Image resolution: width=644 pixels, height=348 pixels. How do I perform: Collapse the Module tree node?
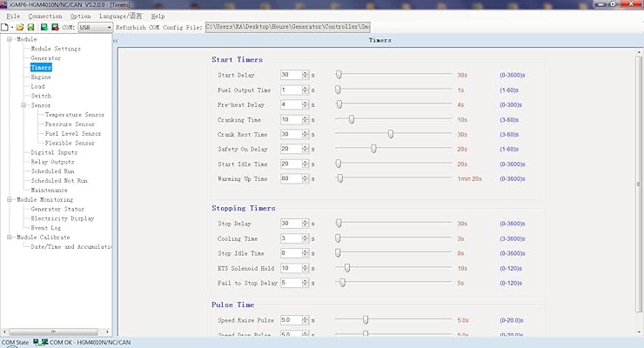[9, 39]
